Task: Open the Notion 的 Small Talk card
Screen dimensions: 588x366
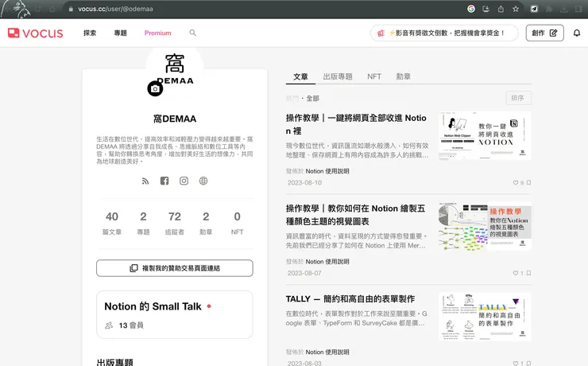Action: [175, 314]
